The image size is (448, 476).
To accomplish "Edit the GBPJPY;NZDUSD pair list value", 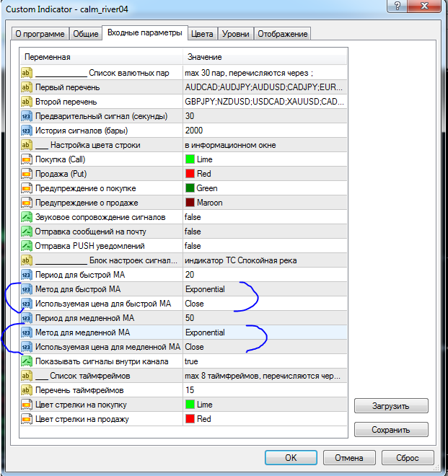I will pyautogui.click(x=265, y=102).
